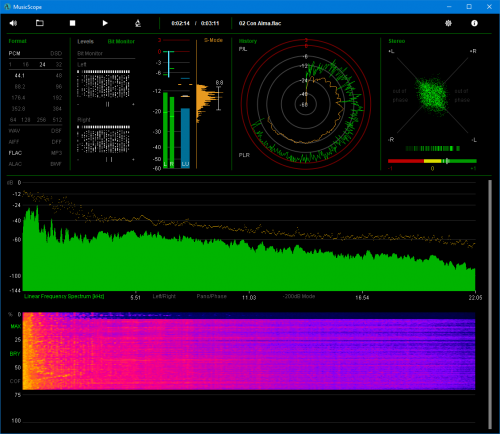500x434 pixels.
Task: Switch to the Bit Monitor tab
Action: click(x=121, y=41)
